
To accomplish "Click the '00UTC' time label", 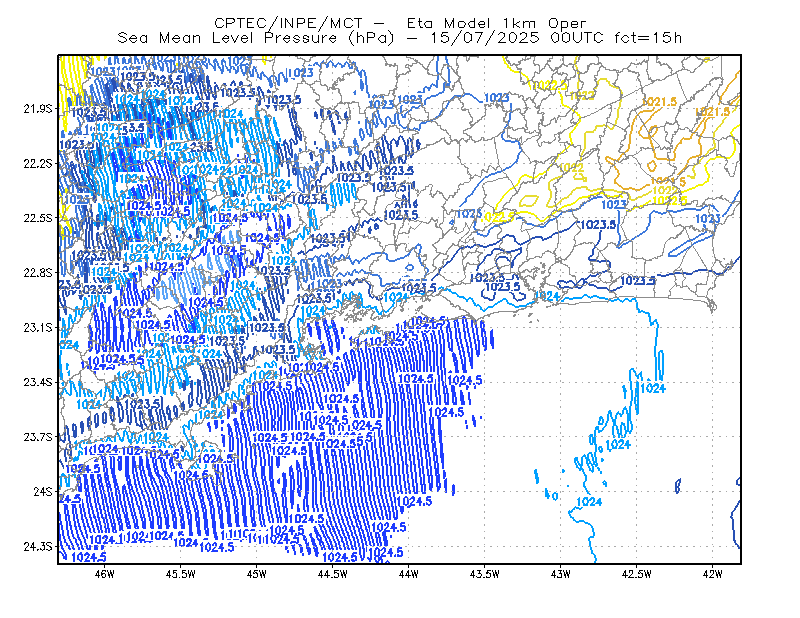I will click(577, 38).
